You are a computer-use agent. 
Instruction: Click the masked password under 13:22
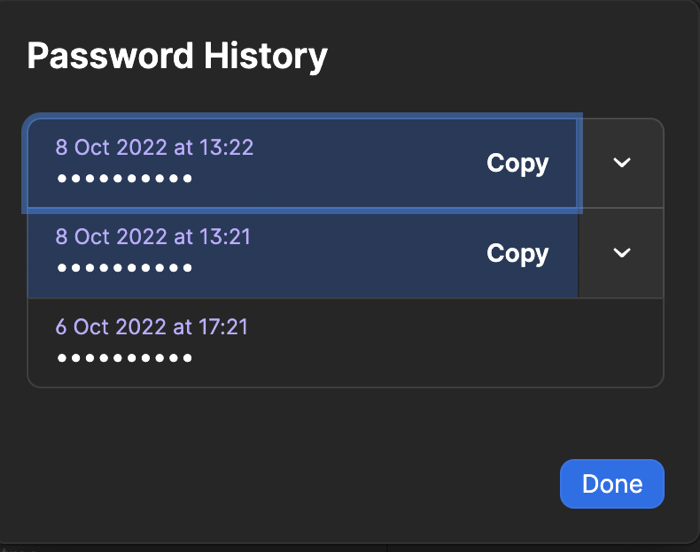point(125,179)
